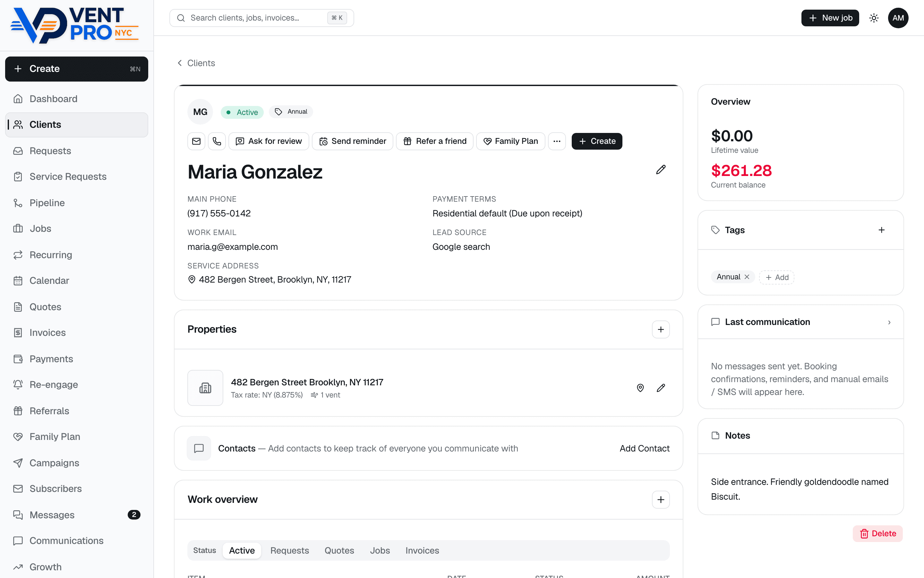Click the Refer a friend button

434,141
